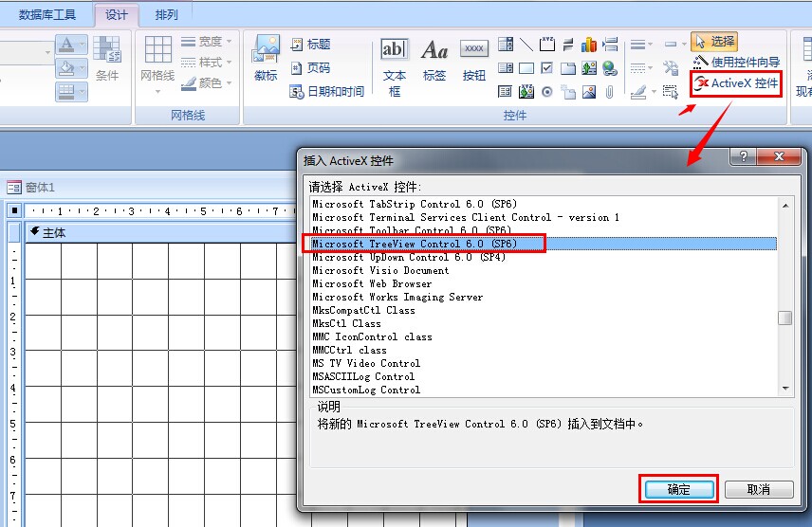Select the image control icon
Viewport: 812px width, 527px height.
click(x=589, y=92)
